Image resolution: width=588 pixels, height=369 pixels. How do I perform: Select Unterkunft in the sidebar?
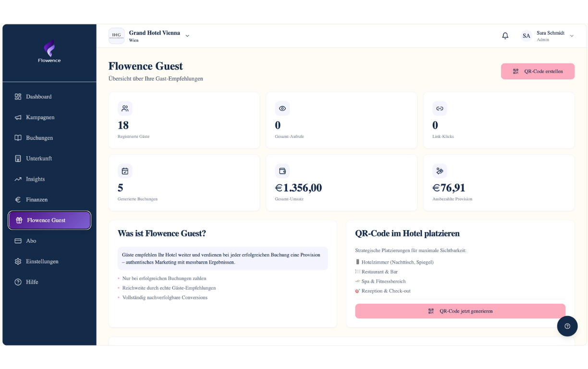[x=49, y=159]
